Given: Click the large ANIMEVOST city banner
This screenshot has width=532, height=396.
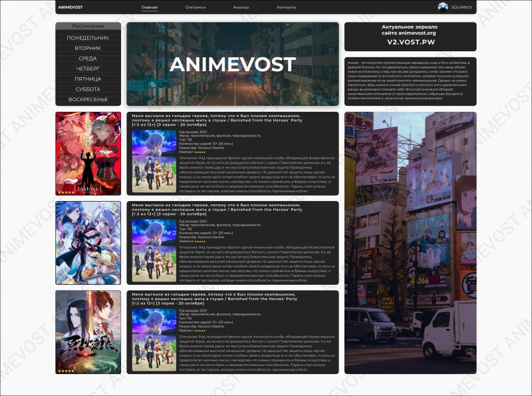Looking at the screenshot, I should [x=233, y=64].
